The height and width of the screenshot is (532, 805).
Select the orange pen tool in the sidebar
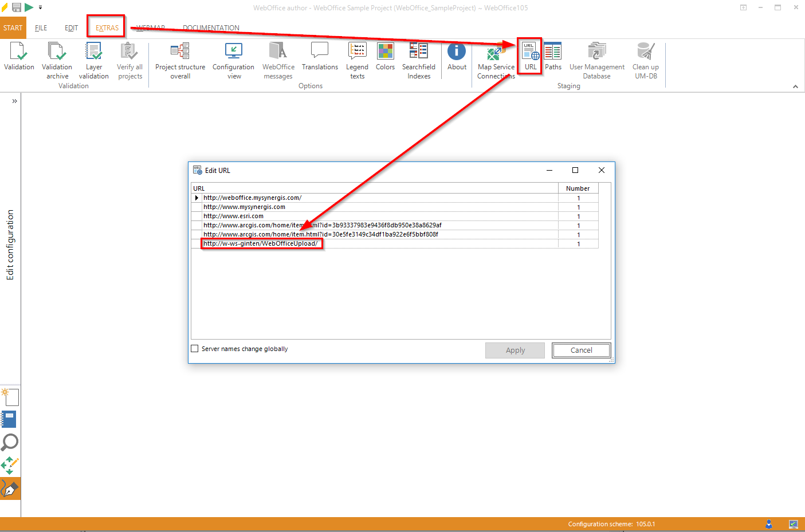(10, 488)
